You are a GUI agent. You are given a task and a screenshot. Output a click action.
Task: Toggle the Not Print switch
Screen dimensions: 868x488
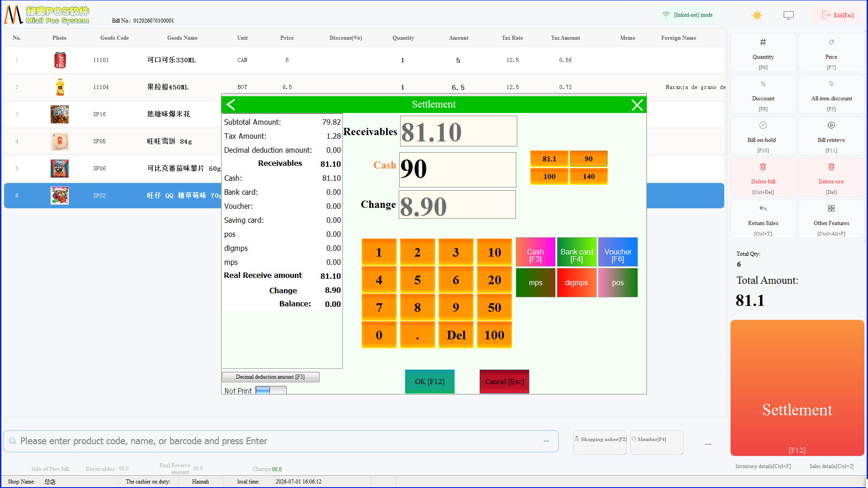tap(270, 390)
